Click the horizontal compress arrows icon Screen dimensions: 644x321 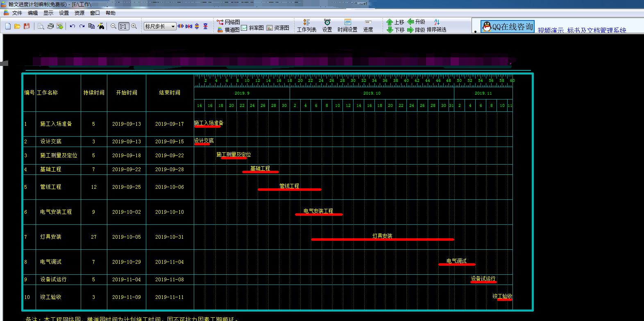(x=189, y=26)
